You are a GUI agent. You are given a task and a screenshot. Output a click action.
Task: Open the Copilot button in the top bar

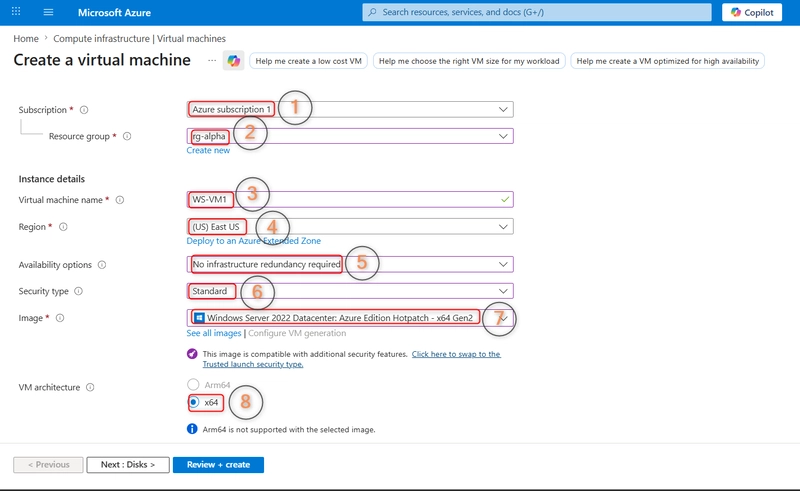[752, 12]
